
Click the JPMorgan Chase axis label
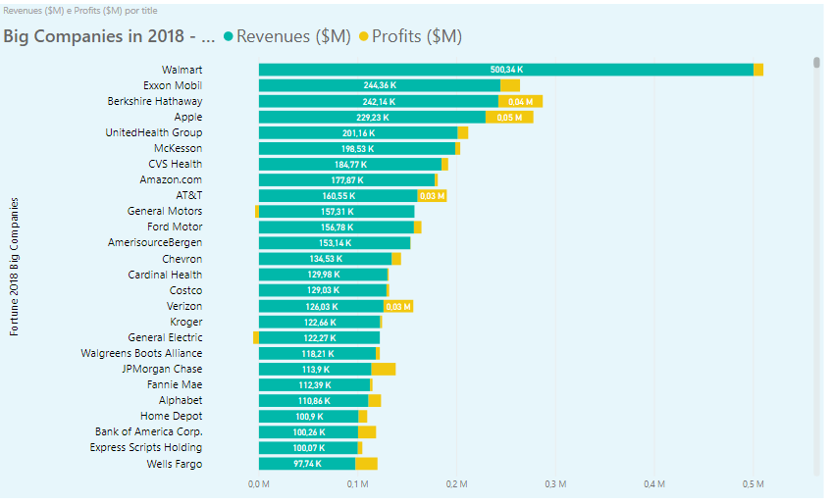pyautogui.click(x=162, y=370)
